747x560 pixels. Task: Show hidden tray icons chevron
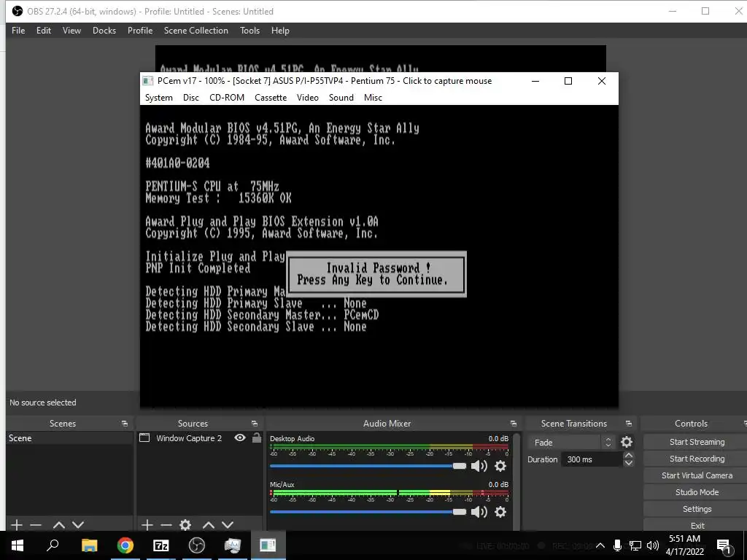point(600,545)
